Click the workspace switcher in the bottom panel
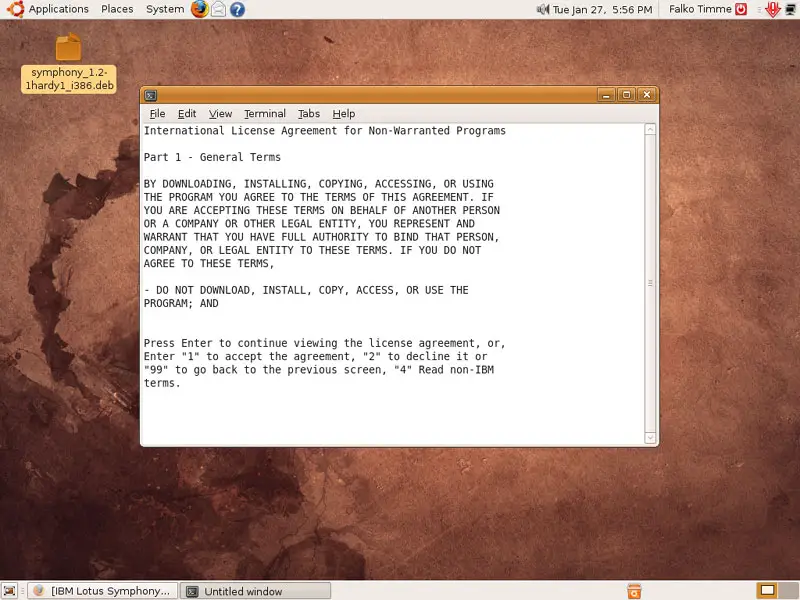This screenshot has width=800, height=600. pos(777,590)
